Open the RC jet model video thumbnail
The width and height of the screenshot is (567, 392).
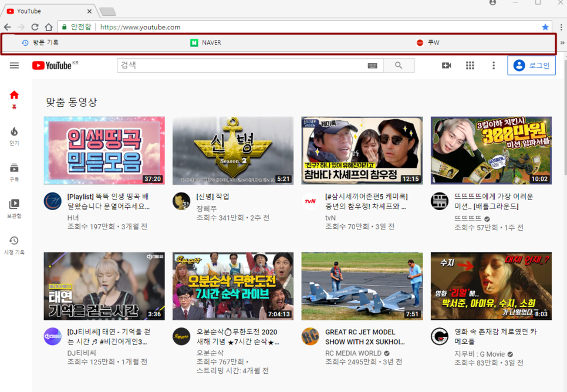(362, 286)
